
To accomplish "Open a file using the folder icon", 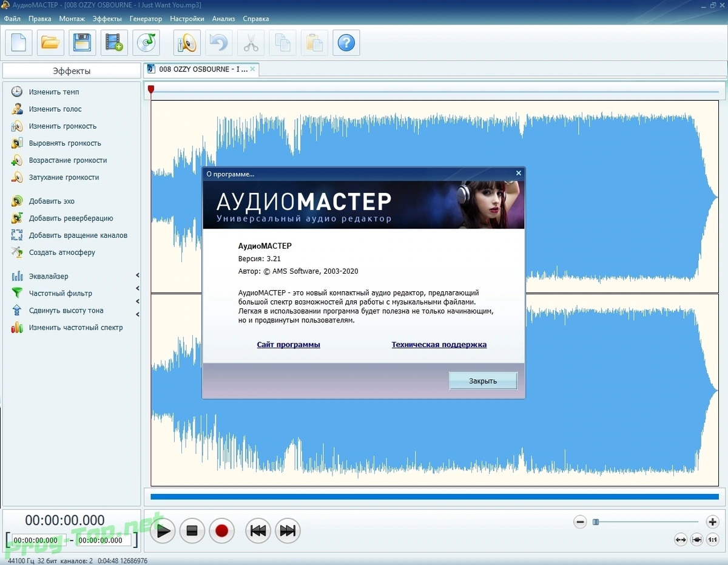I will (x=50, y=42).
